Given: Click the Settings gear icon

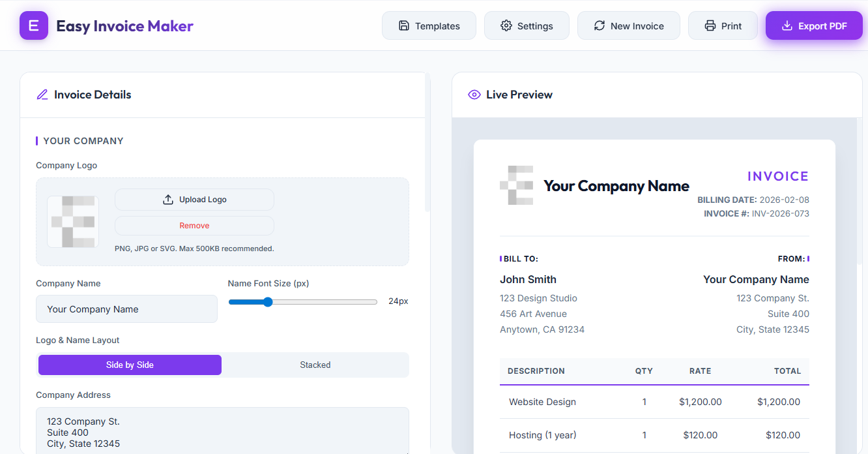Looking at the screenshot, I should click(506, 25).
